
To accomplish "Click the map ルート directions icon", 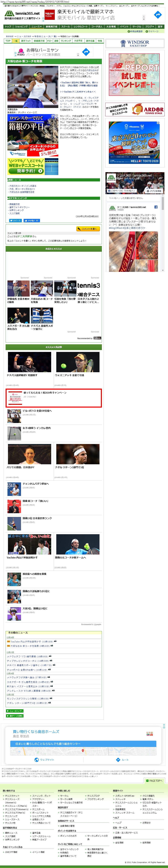I will [x=122, y=760].
